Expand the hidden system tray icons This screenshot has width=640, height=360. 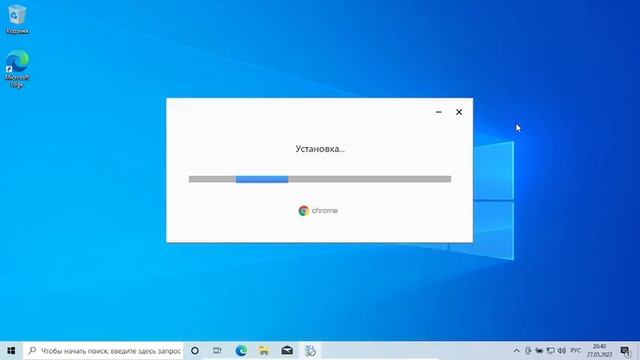click(516, 351)
